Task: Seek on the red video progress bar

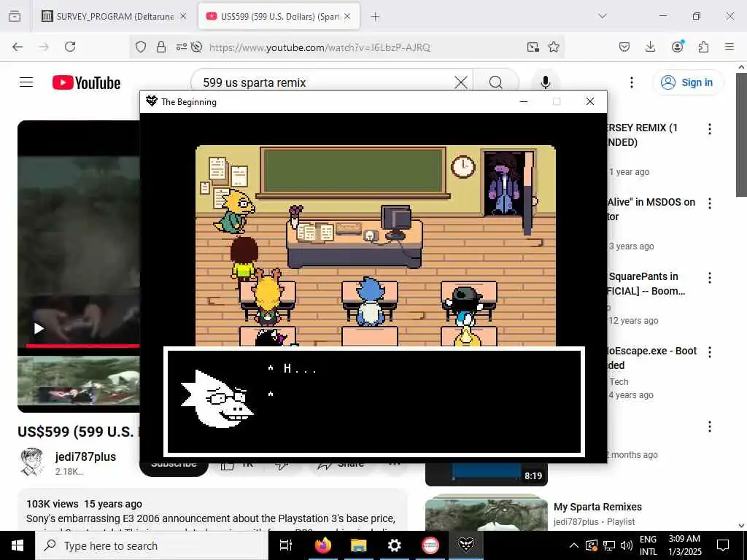Action: tap(82, 346)
